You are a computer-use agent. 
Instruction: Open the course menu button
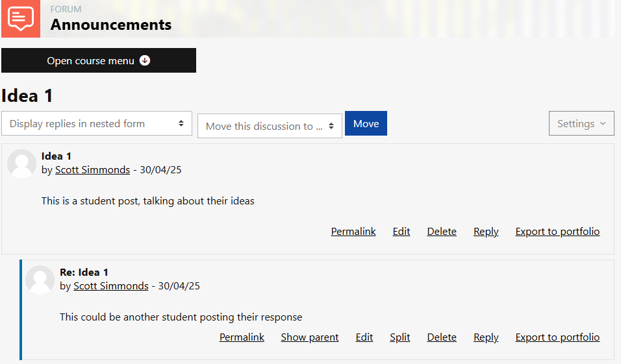pos(99,60)
